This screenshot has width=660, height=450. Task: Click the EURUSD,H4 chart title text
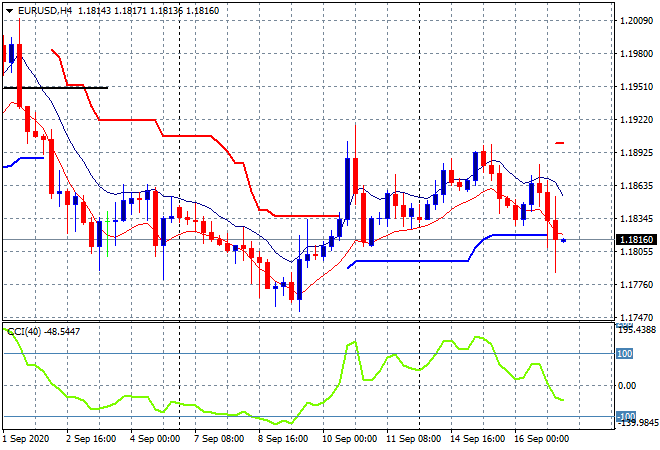(45, 11)
